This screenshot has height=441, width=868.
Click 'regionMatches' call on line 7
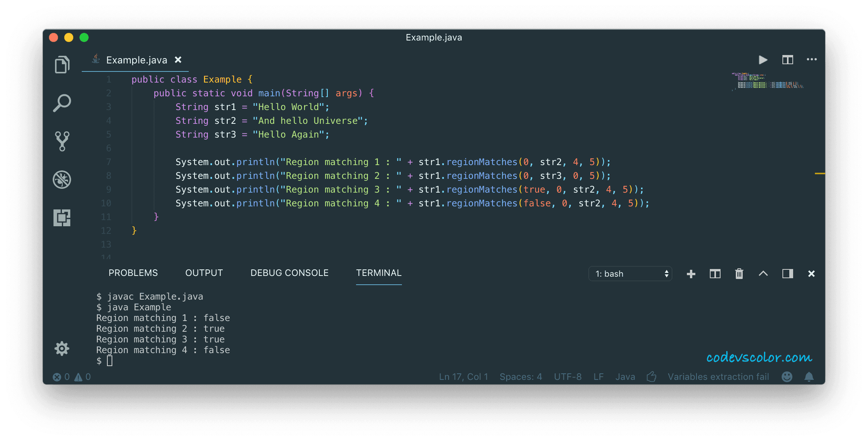pyautogui.click(x=481, y=162)
